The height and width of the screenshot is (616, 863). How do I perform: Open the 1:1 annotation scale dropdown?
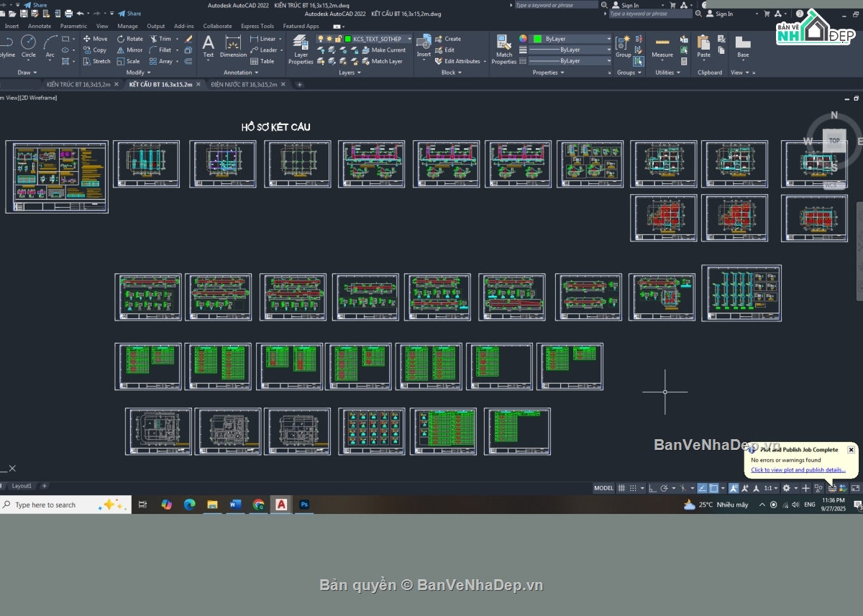770,488
